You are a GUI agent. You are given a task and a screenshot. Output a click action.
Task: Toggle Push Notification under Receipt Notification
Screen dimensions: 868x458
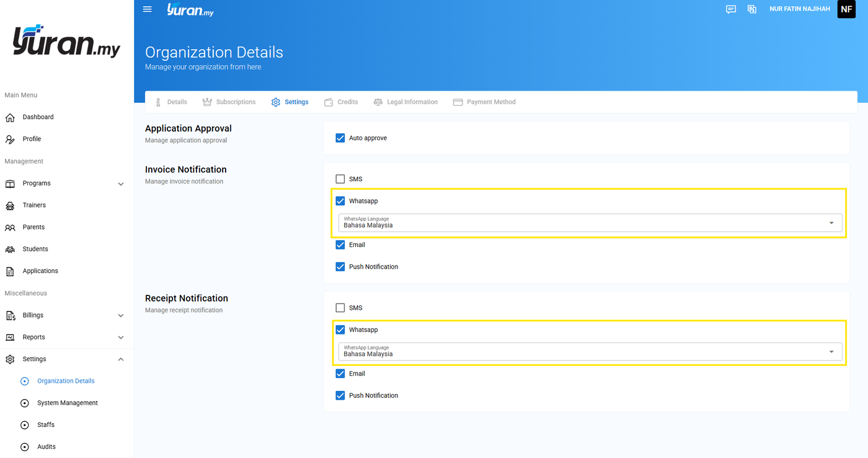pos(340,395)
